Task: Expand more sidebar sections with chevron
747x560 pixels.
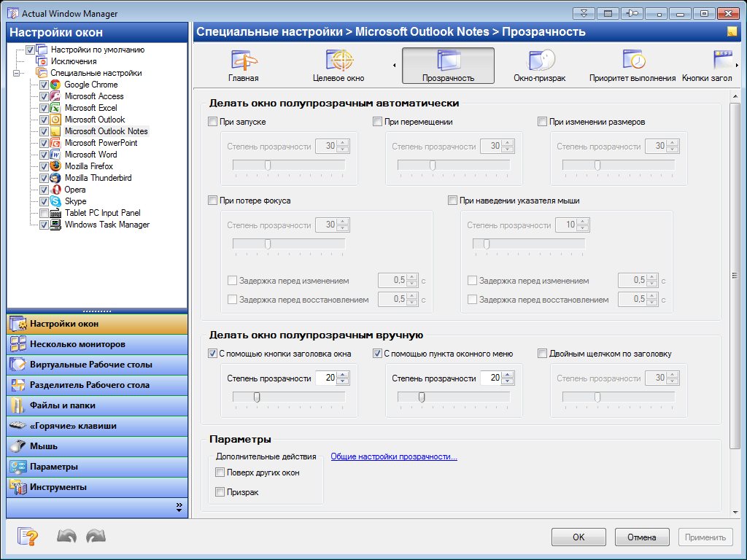Action: click(179, 506)
